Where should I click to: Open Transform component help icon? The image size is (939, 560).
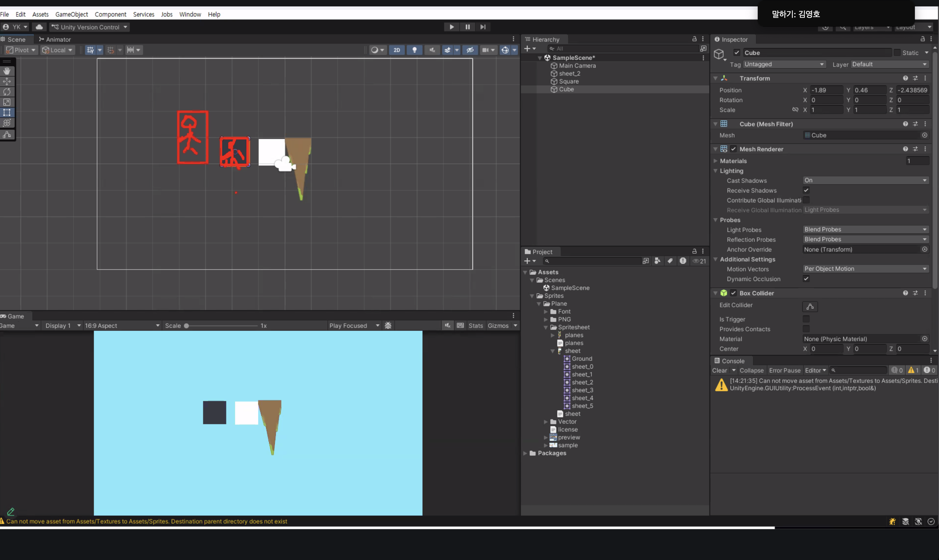(x=905, y=78)
